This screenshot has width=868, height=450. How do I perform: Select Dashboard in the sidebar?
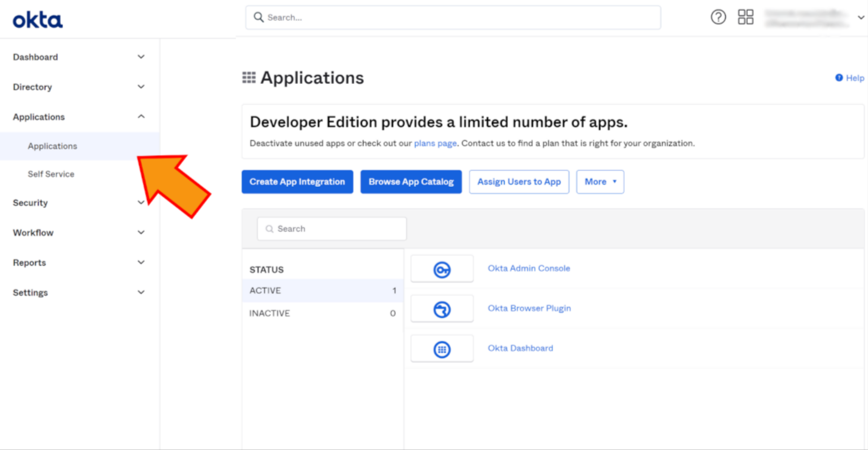(35, 57)
